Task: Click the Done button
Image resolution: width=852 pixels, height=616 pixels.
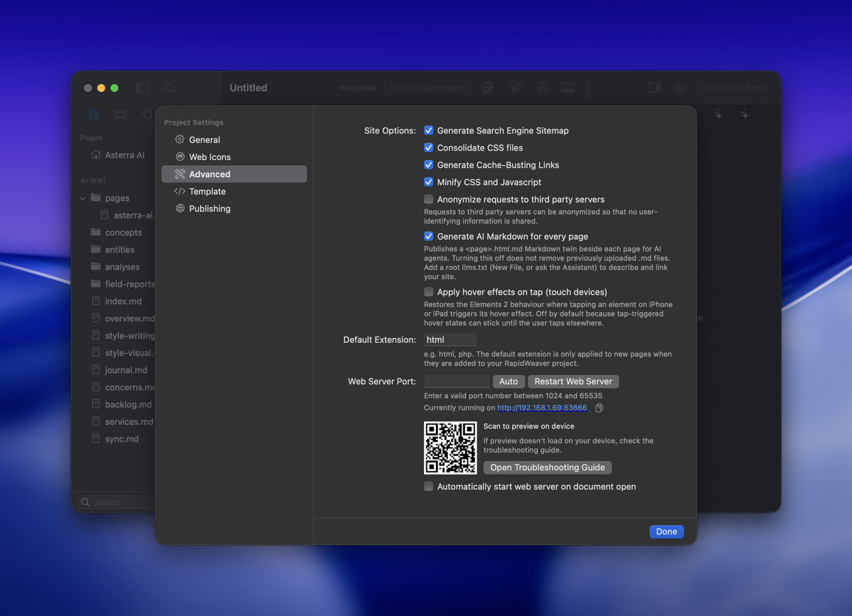Action: pos(667,532)
